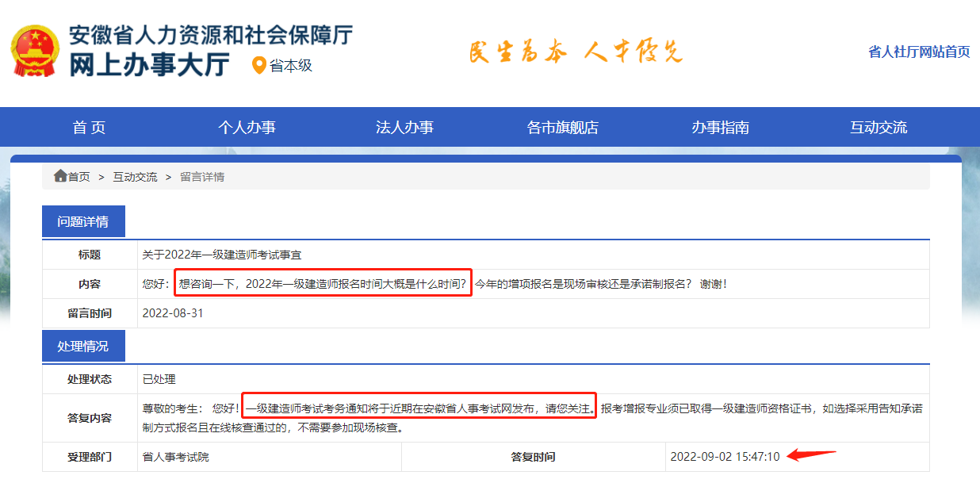Click the 民生为本 人才优先 calligraphy banner
Viewport: 980px width, 483px height.
pos(577,49)
